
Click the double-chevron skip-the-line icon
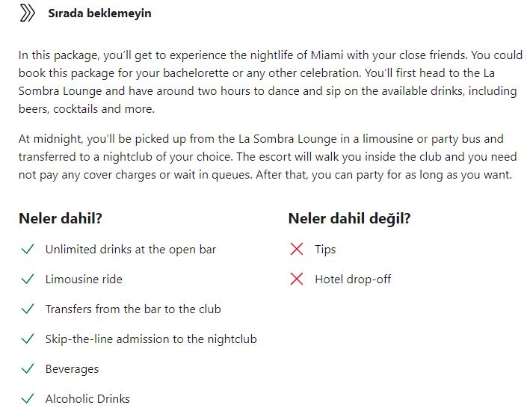point(28,13)
